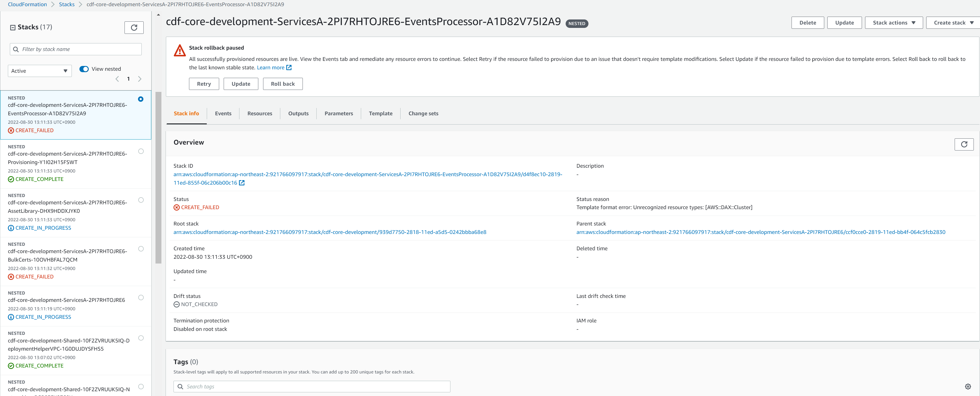This screenshot has width=980, height=396.
Task: Toggle View nested stacks switch
Action: [84, 69]
